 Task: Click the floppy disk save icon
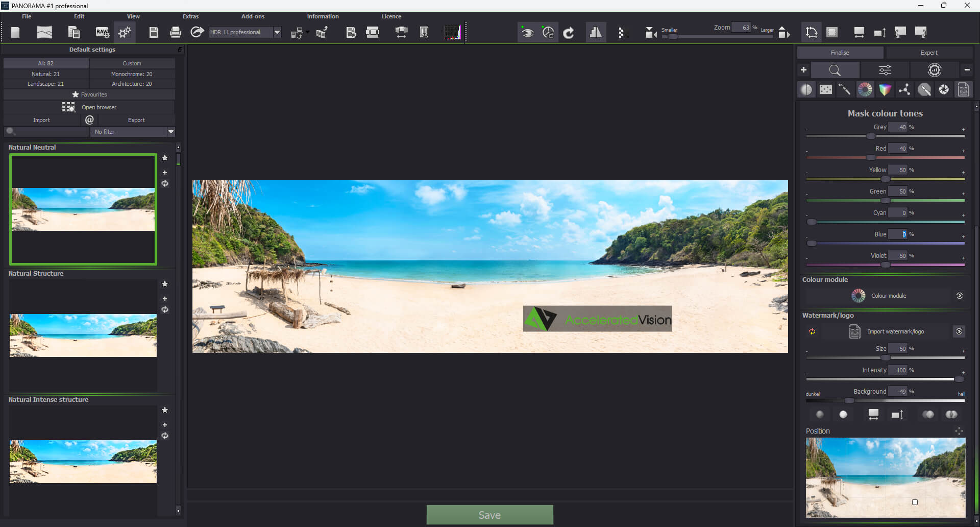[x=153, y=33]
